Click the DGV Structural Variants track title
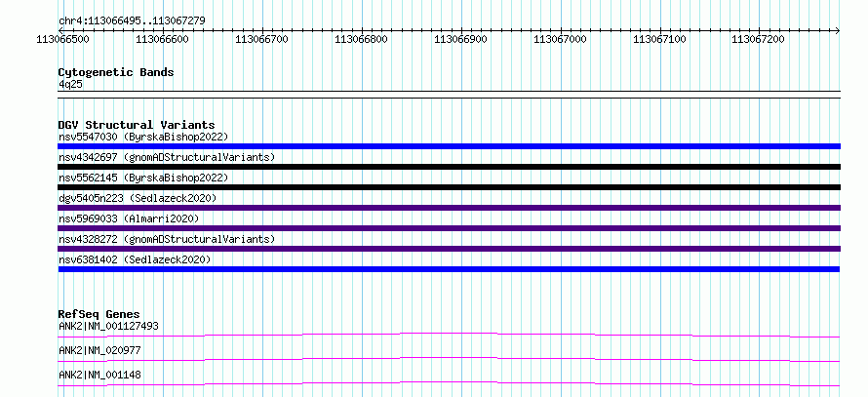 [x=137, y=125]
